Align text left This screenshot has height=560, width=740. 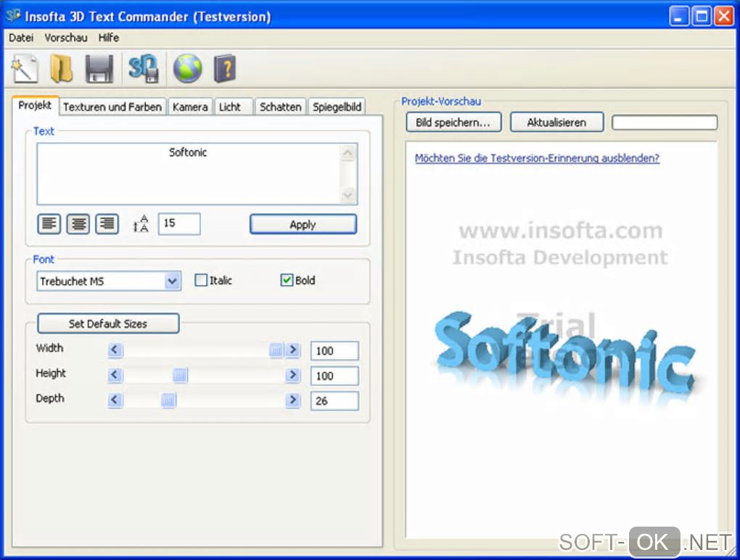49,223
